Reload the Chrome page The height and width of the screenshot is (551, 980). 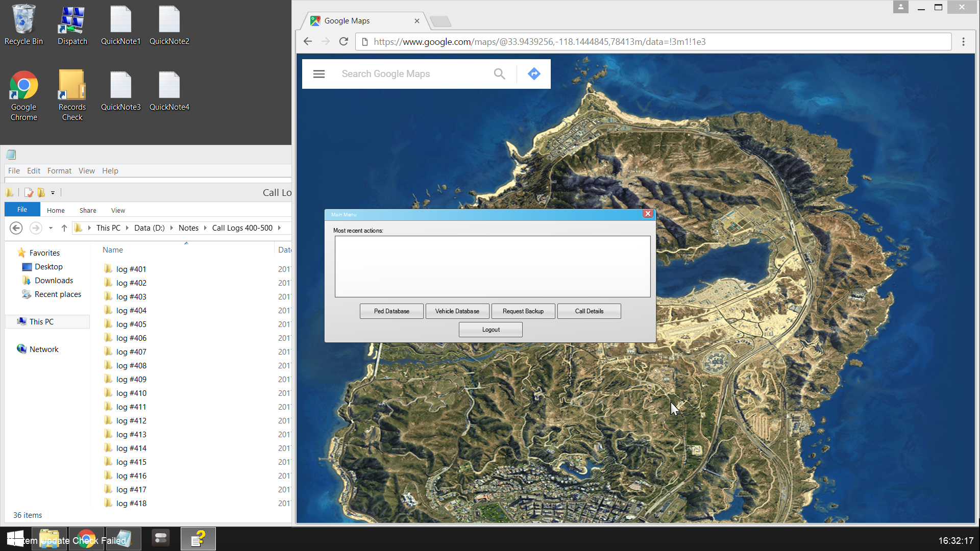point(344,42)
